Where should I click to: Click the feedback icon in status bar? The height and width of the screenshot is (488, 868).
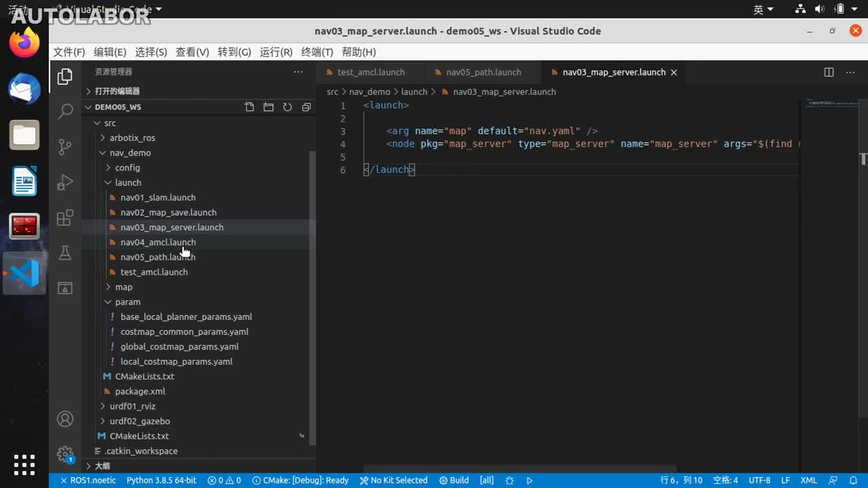[x=833, y=481]
